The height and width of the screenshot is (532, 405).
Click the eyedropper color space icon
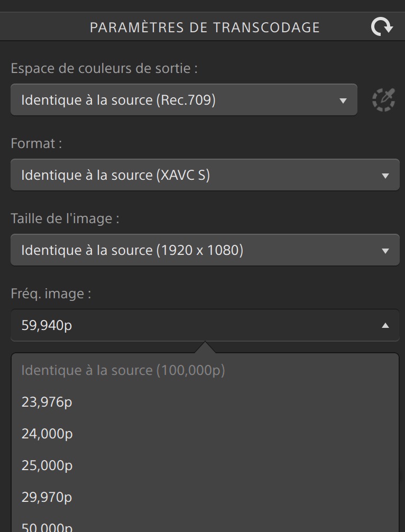pyautogui.click(x=383, y=99)
